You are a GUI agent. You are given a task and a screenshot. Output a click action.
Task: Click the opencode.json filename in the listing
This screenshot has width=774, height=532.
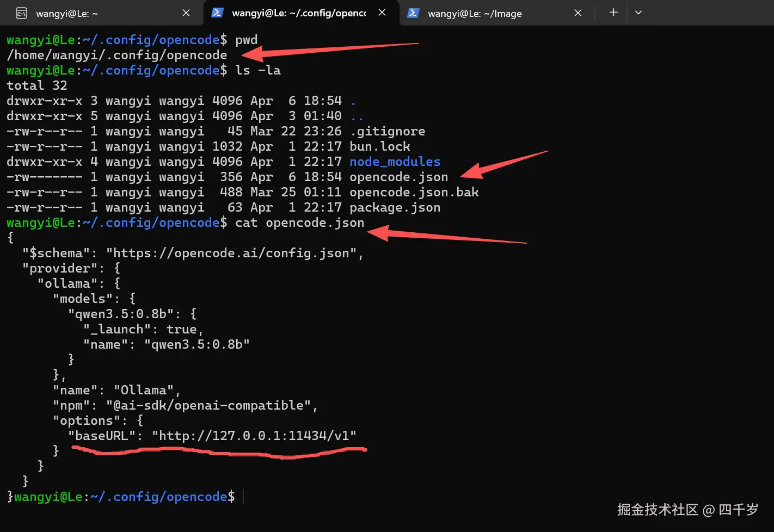point(398,177)
